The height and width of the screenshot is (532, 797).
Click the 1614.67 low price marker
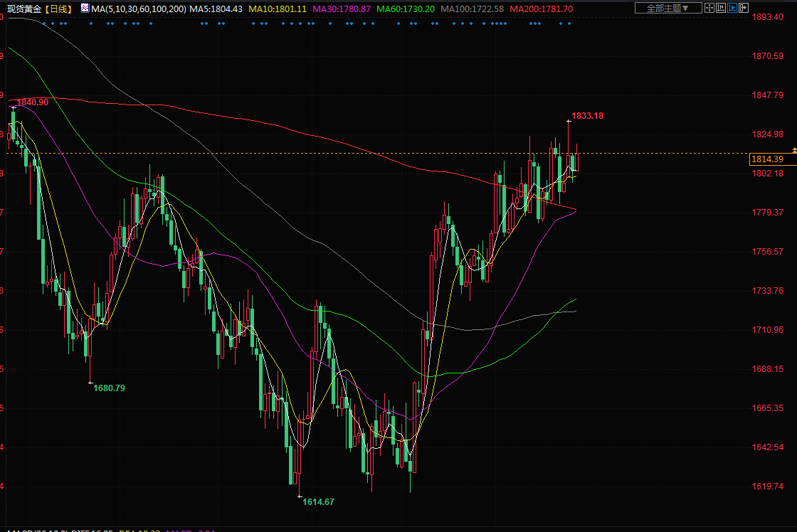click(318, 501)
